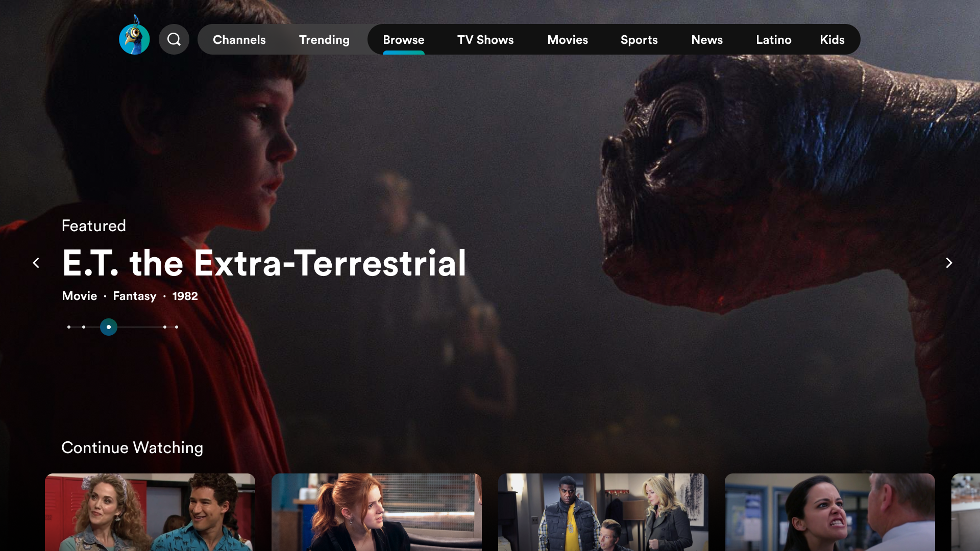
Task: Open the News section
Action: pos(707,40)
